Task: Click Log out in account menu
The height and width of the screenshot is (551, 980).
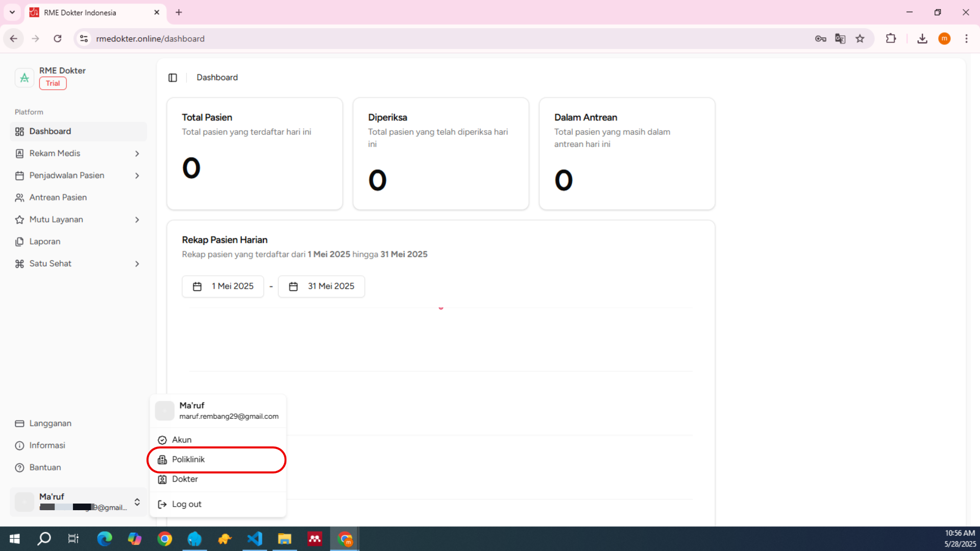Action: (186, 504)
